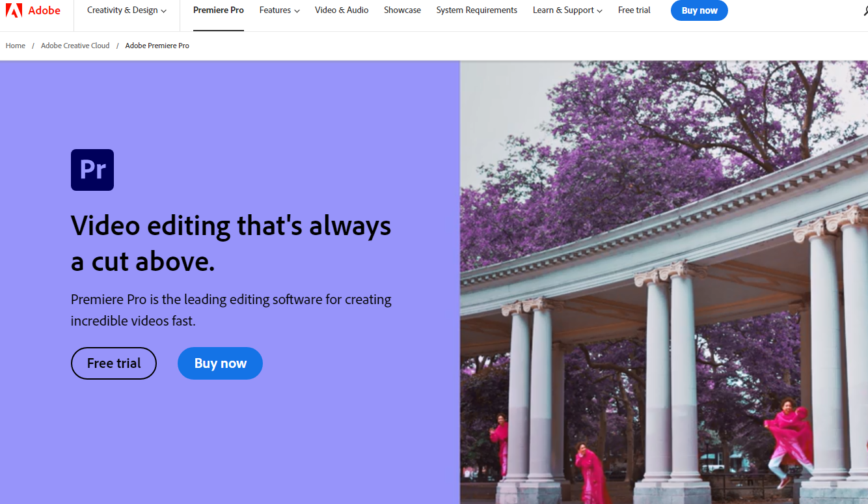Go to the Home breadcrumb
Viewport: 868px width, 504px height.
16,46
